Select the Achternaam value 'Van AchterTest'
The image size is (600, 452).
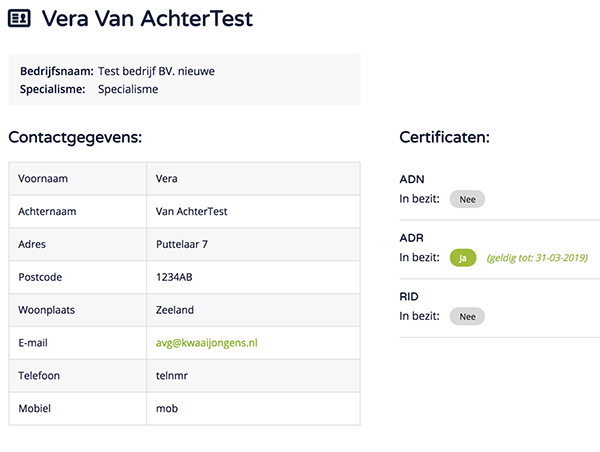(193, 212)
